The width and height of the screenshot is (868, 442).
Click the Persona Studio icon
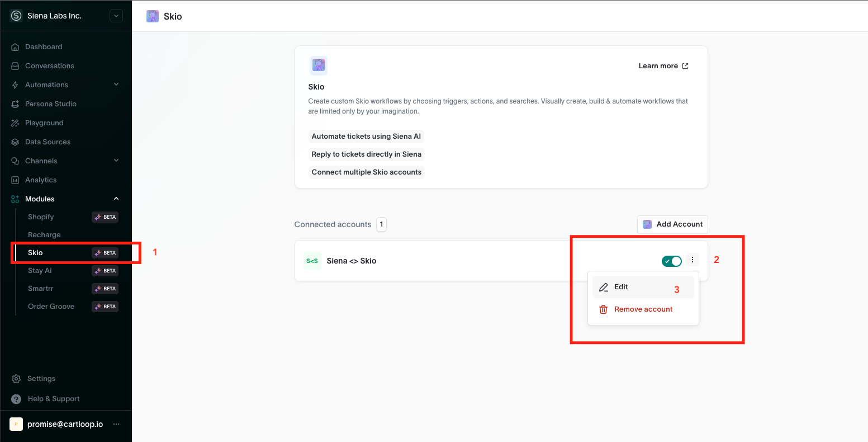(x=16, y=104)
